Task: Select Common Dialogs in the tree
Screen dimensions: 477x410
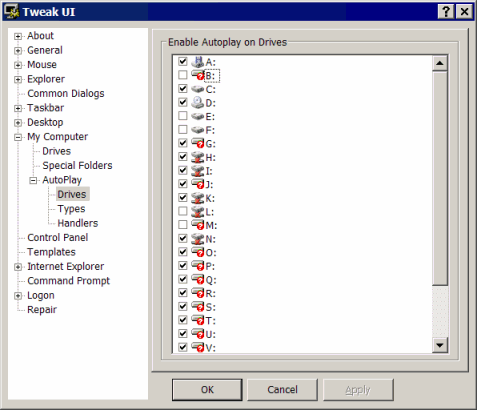Action: pyautogui.click(x=66, y=94)
